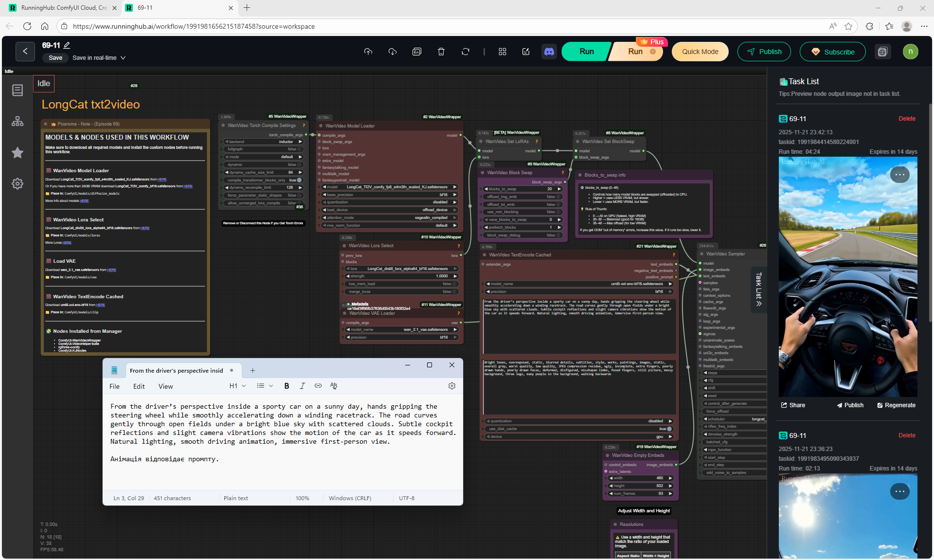Expand the Save in real-time dropdown
Viewport: 934px width, 560px height.
coord(123,58)
